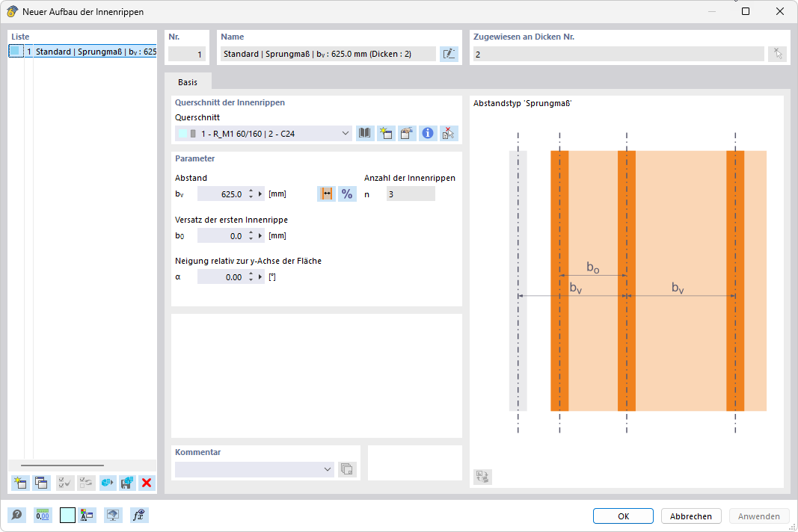Open the help search icon

[x=16, y=516]
